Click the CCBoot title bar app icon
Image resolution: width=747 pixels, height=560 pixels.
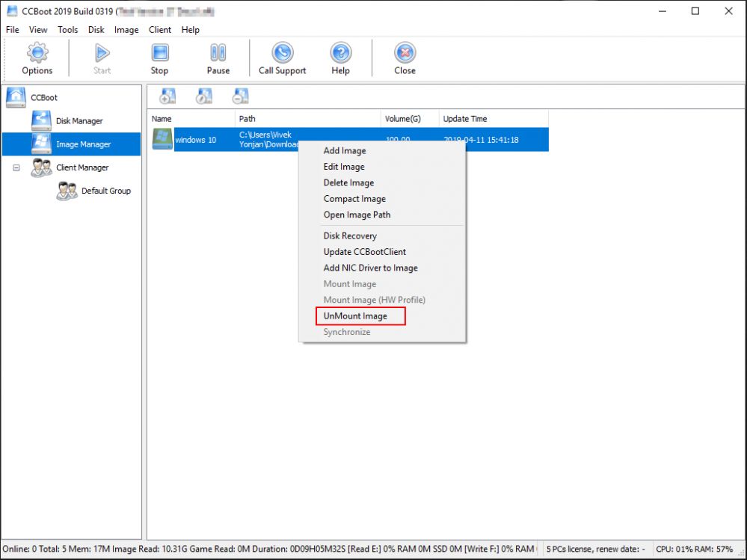12,11
